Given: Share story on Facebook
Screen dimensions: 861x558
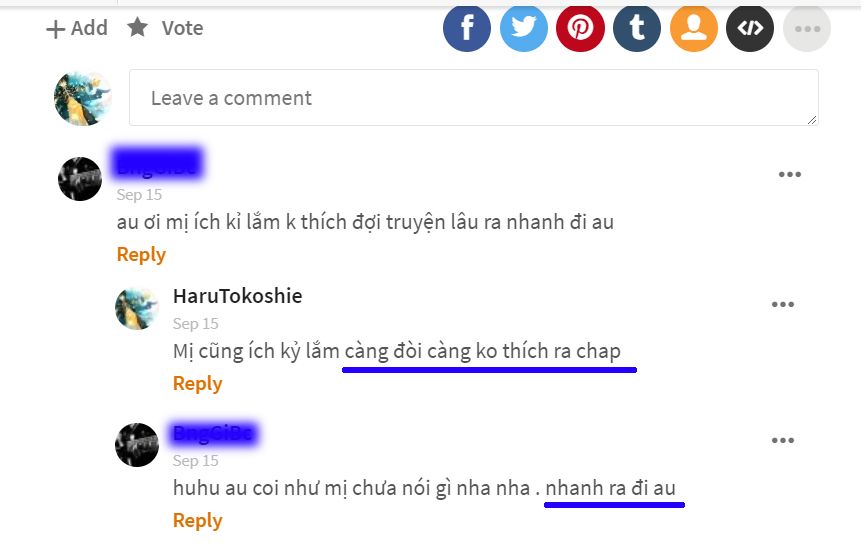Looking at the screenshot, I should click(x=467, y=28).
